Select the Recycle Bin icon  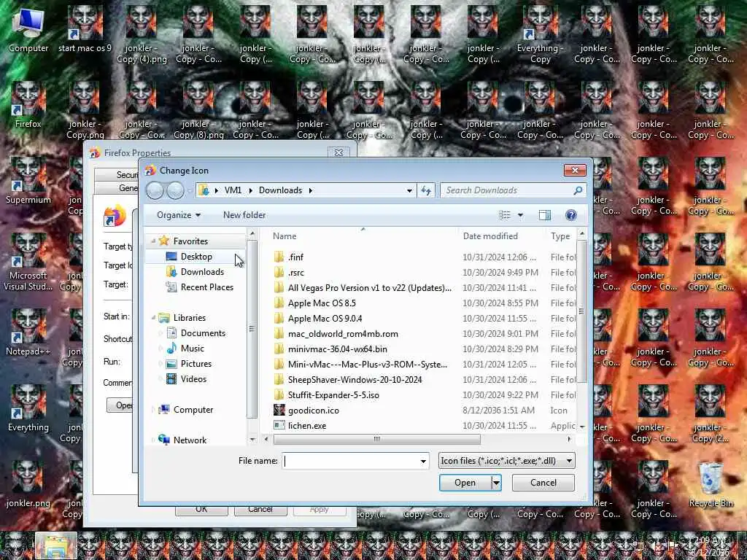(x=711, y=484)
